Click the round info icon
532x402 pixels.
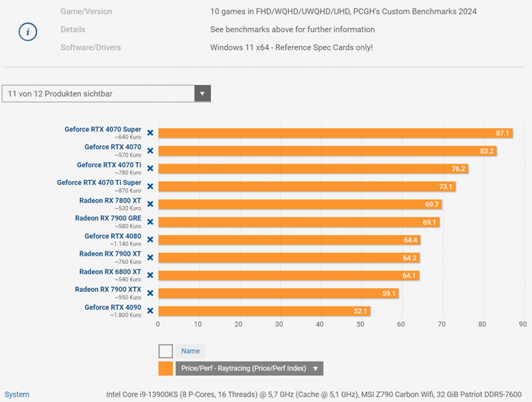(x=28, y=32)
